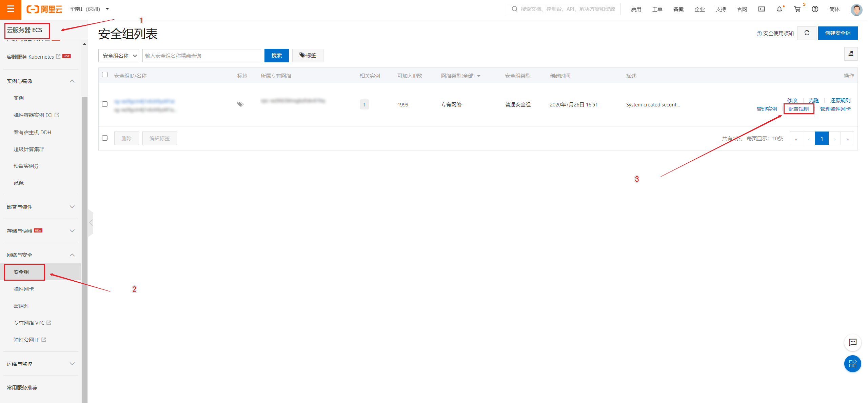The width and height of the screenshot is (868, 403).
Task: Click the tag icon on the security group row
Action: click(x=240, y=104)
